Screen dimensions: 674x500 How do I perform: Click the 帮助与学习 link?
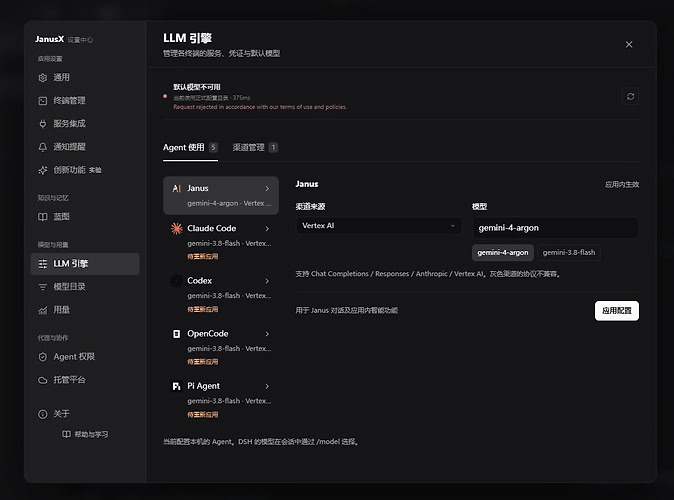coord(86,434)
